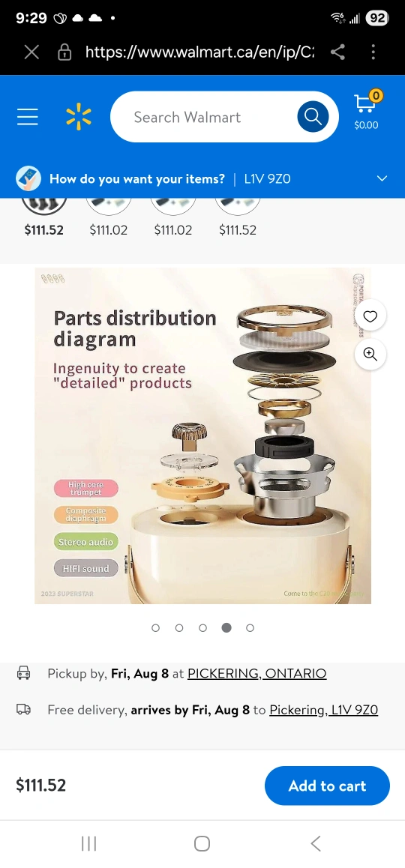Open the Walmart hamburger menu

27,117
